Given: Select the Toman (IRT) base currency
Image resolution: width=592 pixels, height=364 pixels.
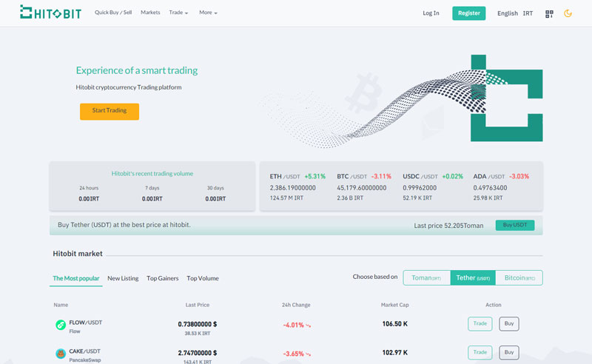Looking at the screenshot, I should pos(426,277).
